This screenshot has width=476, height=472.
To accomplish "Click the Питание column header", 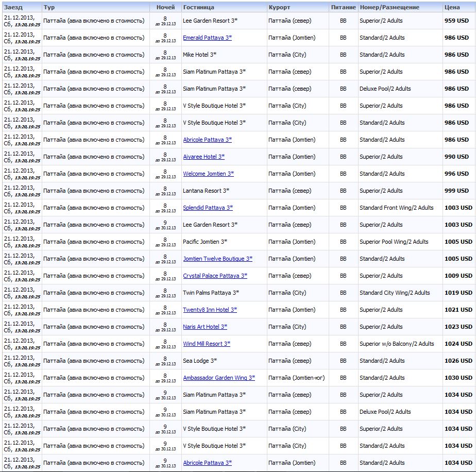I will coord(343,7).
